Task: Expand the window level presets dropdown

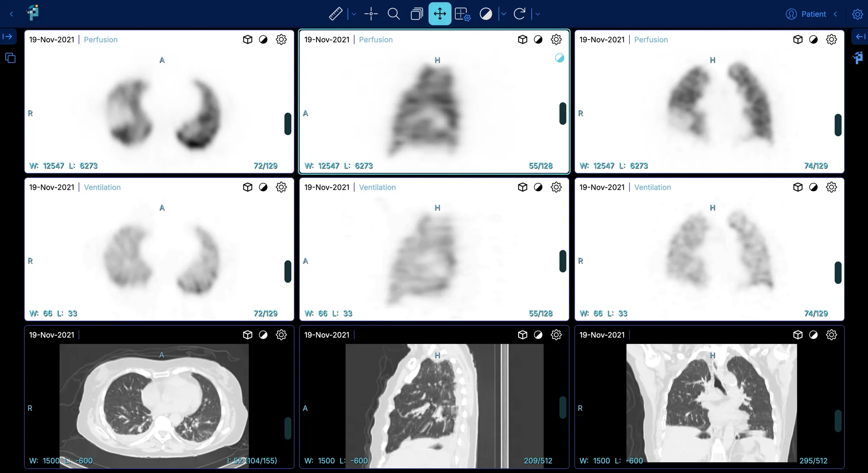Action: coord(504,14)
